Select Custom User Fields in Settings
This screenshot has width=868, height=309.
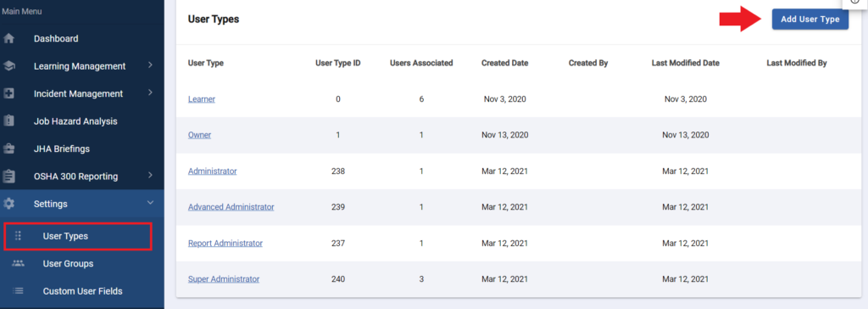(x=82, y=290)
